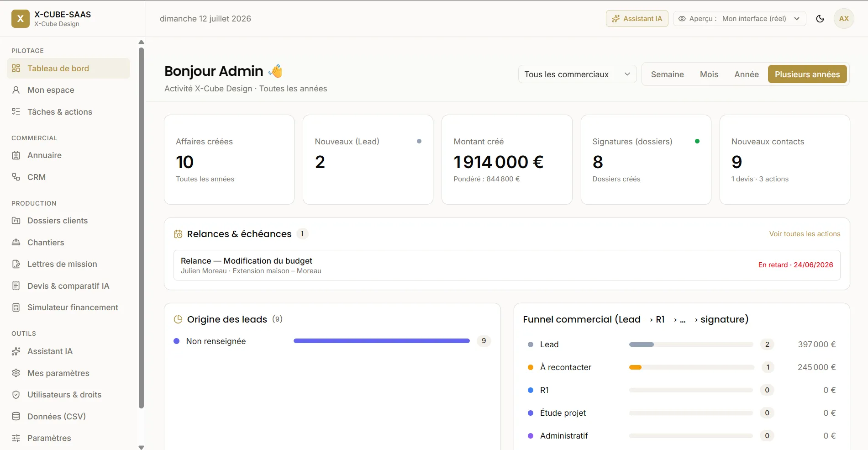The height and width of the screenshot is (450, 868).
Task: Click the Pondéré : 844 800 € text
Action: tap(487, 179)
